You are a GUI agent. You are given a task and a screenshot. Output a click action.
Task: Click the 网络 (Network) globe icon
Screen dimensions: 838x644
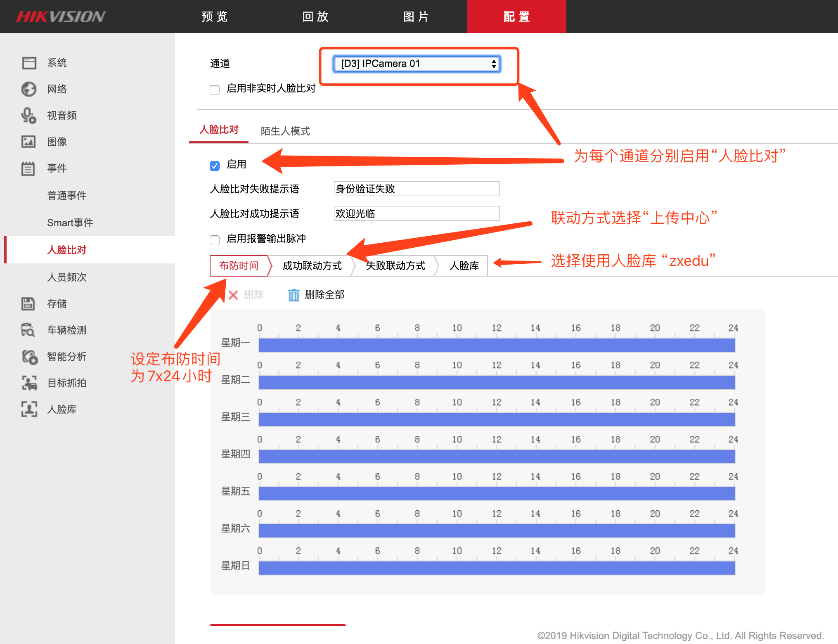pyautogui.click(x=29, y=89)
